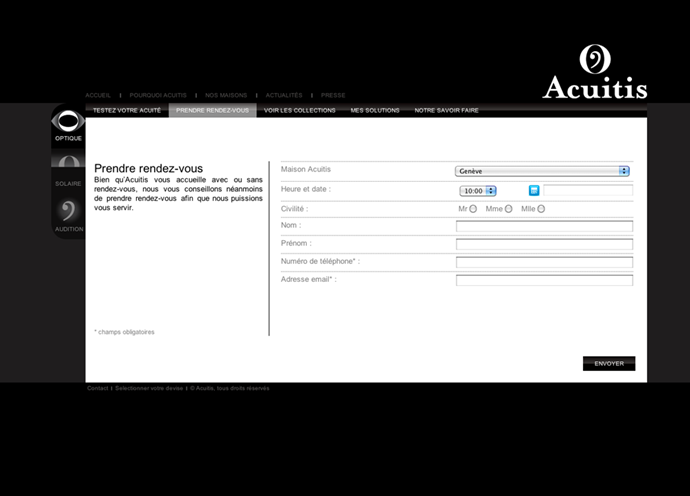
Task: Choose the Mme civility option
Action: (508, 209)
